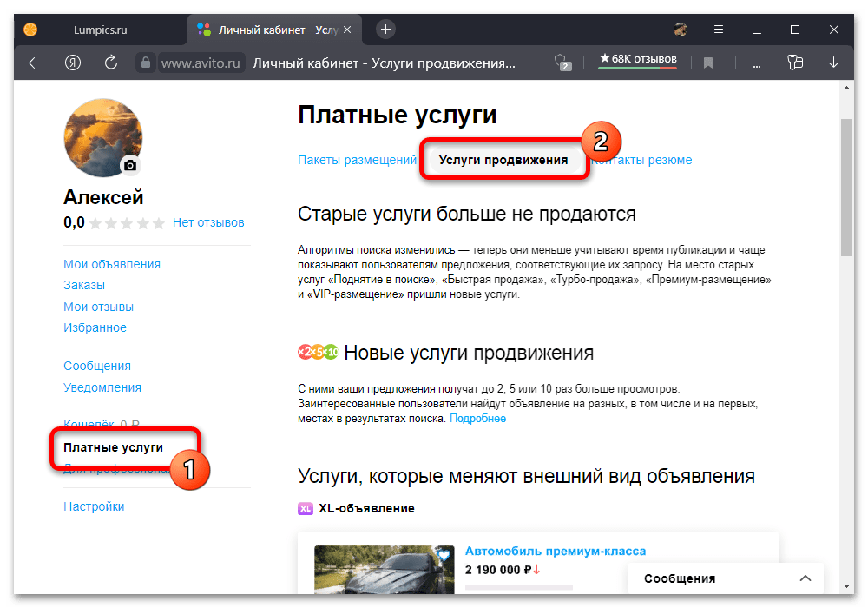Open the Сообщения chat widget header
868x608 pixels.
click(x=727, y=578)
